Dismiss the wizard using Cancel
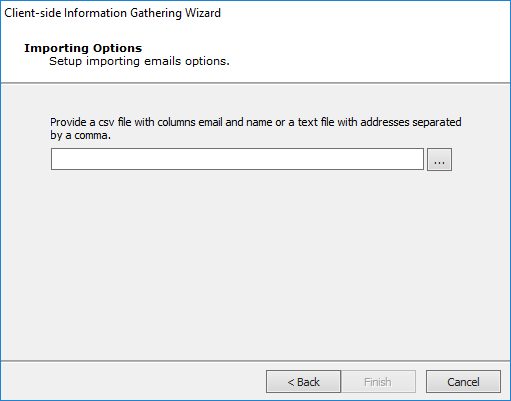This screenshot has width=511, height=401. tap(463, 382)
